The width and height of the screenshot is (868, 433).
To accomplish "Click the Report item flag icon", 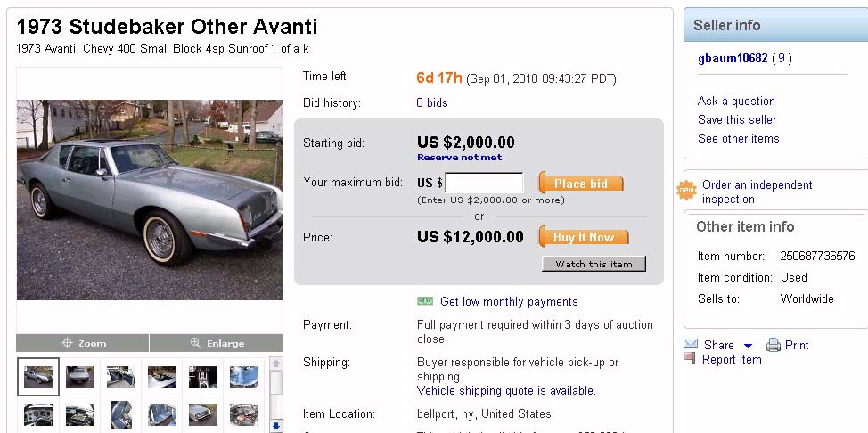I will click(x=689, y=358).
